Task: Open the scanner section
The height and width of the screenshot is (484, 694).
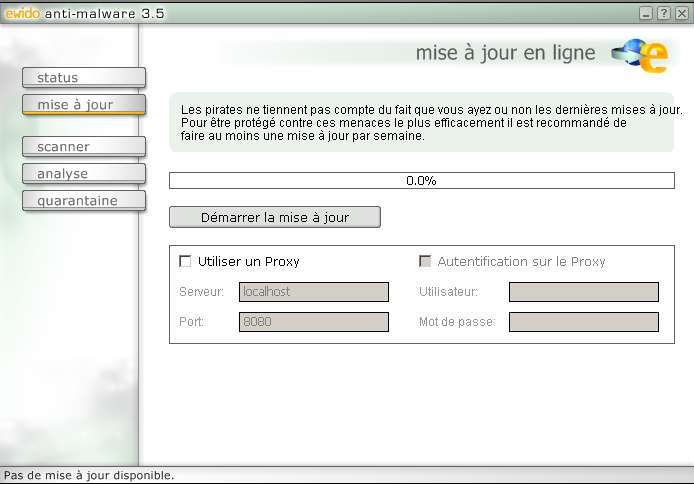Action: pos(84,146)
